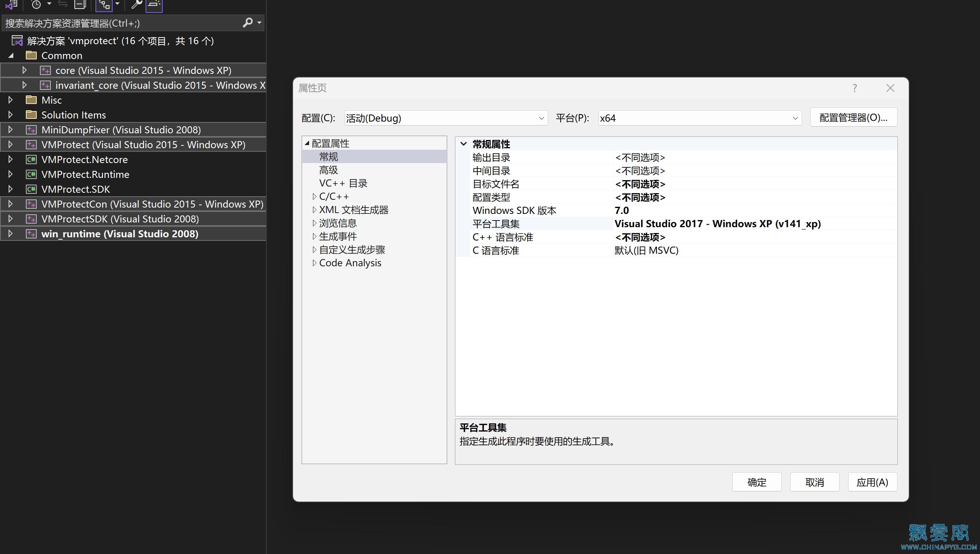
Task: Click on VMProtectCon project tree item
Action: point(153,204)
